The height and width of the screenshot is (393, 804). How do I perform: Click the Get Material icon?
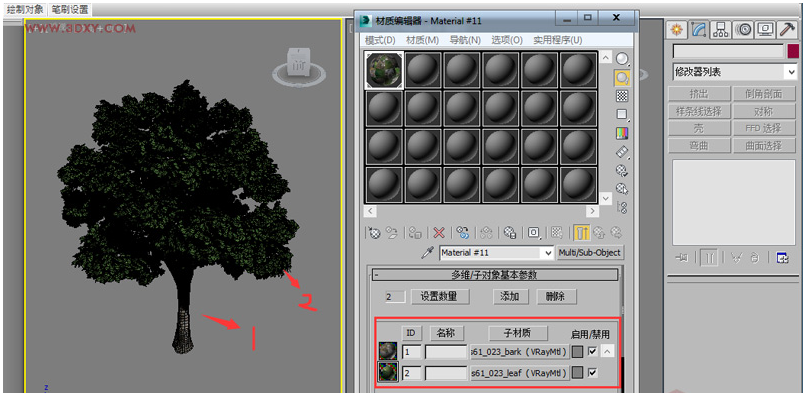tap(375, 233)
